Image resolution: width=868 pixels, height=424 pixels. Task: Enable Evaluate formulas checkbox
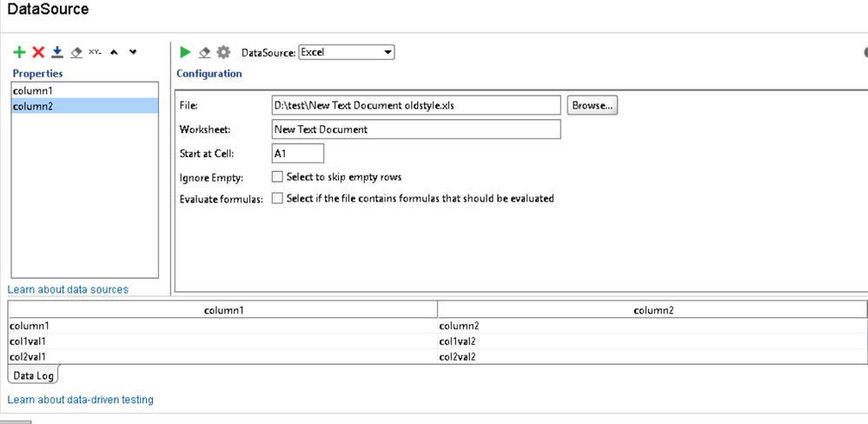[277, 198]
